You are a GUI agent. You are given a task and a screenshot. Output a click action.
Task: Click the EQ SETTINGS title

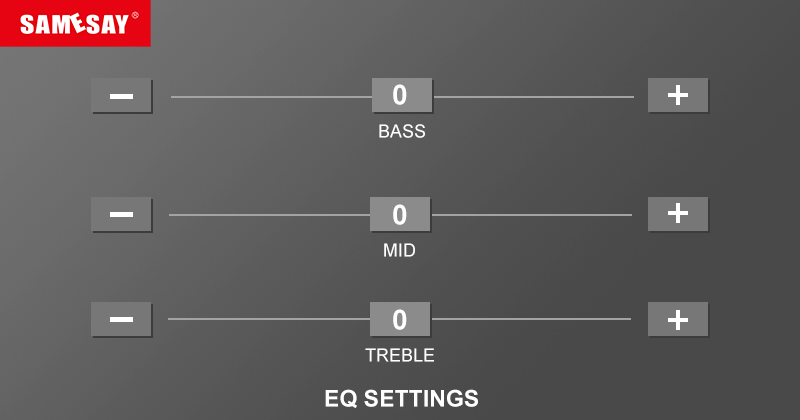[401, 398]
